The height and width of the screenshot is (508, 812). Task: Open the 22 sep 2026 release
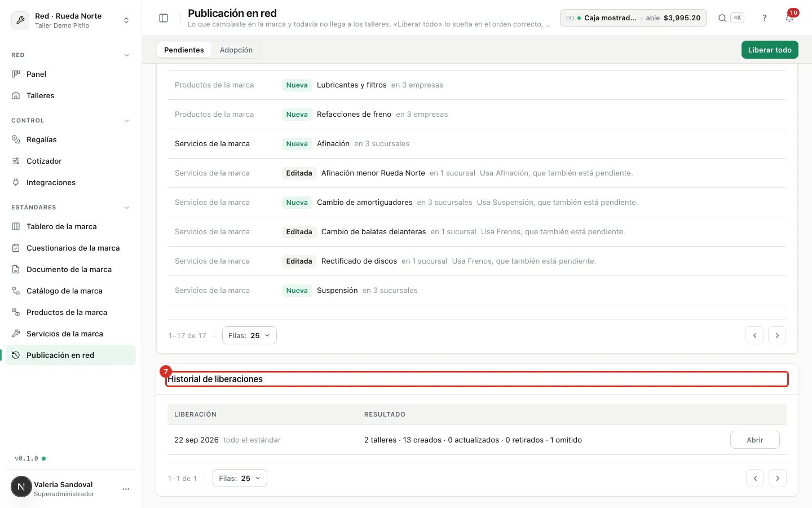coord(755,440)
